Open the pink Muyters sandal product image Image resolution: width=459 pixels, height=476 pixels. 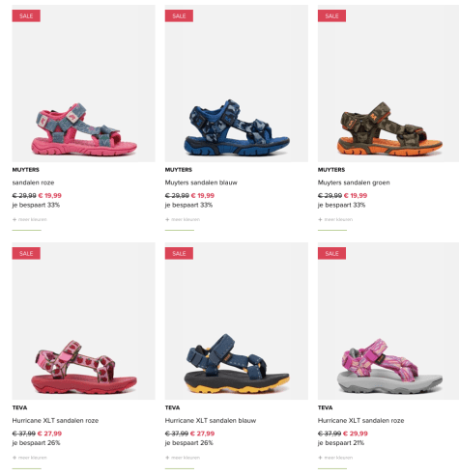84,83
